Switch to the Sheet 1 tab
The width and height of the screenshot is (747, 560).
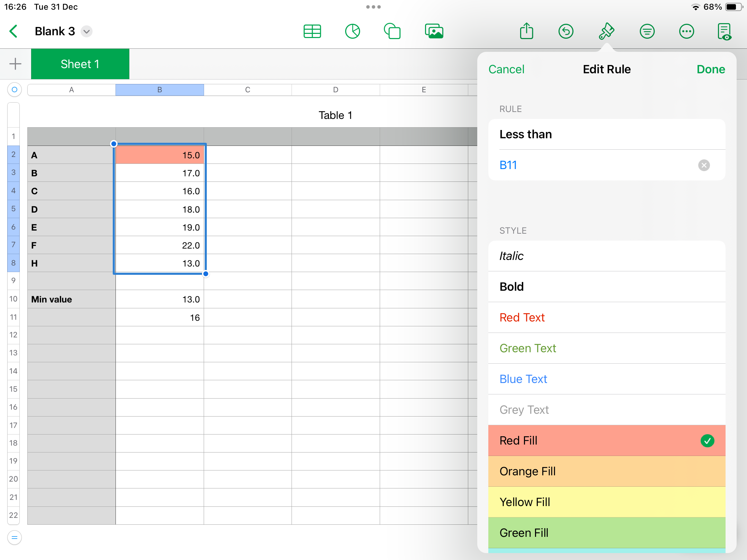(80, 64)
